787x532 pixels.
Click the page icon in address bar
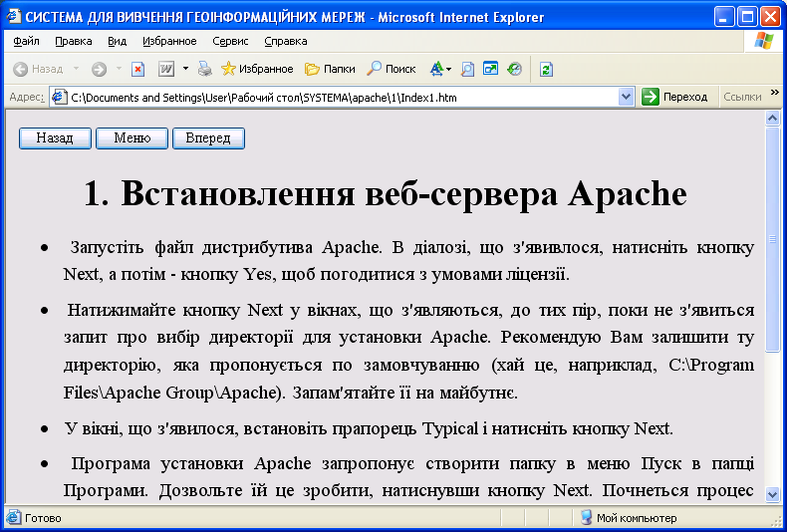(x=59, y=97)
